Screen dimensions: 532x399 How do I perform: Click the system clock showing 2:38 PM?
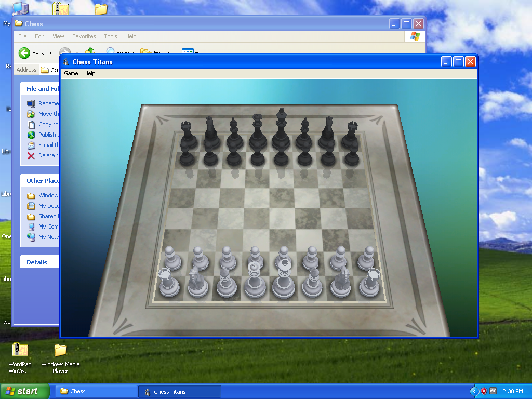click(512, 391)
